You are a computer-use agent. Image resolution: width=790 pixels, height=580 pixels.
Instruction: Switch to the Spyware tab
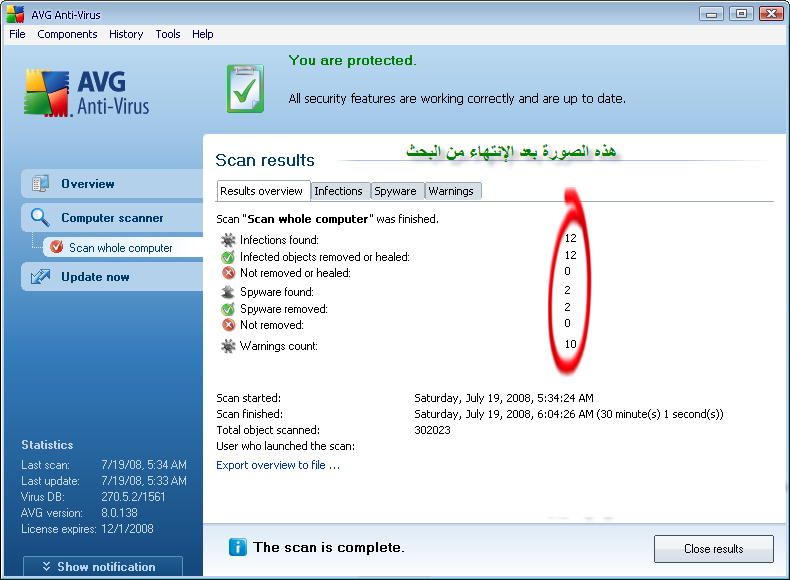(x=395, y=191)
